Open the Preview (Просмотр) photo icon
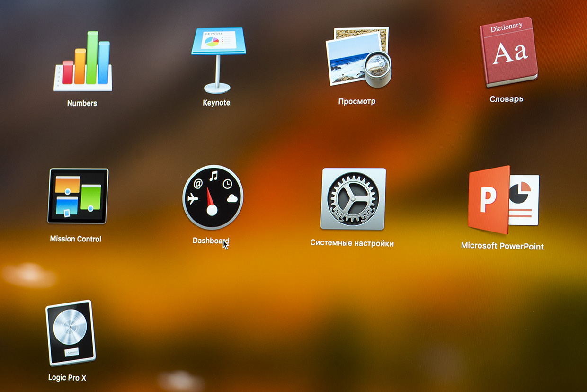 358,57
